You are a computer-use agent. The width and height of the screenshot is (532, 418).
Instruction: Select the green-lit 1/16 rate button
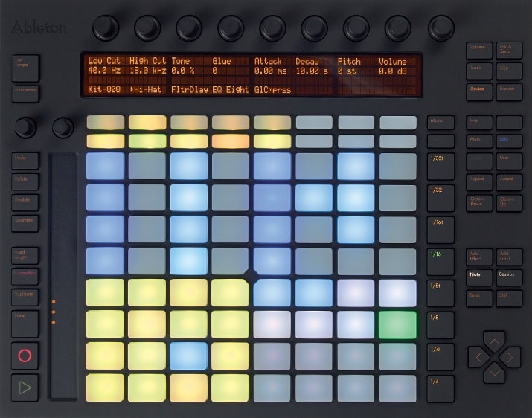click(x=440, y=263)
